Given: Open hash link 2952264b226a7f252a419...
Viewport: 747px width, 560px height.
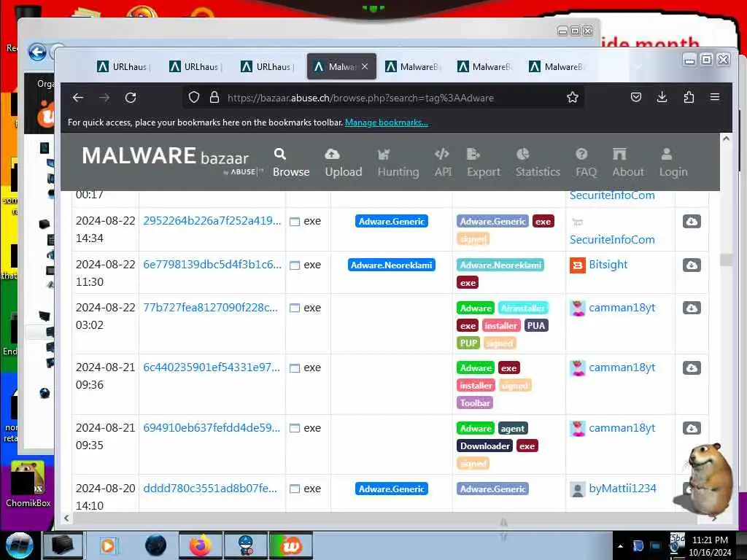Looking at the screenshot, I should tap(212, 221).
